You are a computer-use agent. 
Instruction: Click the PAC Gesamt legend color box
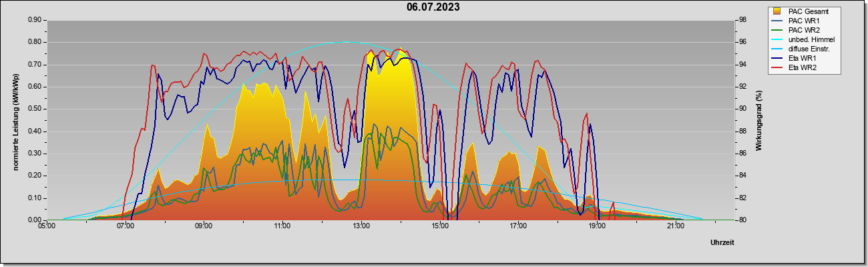point(778,11)
